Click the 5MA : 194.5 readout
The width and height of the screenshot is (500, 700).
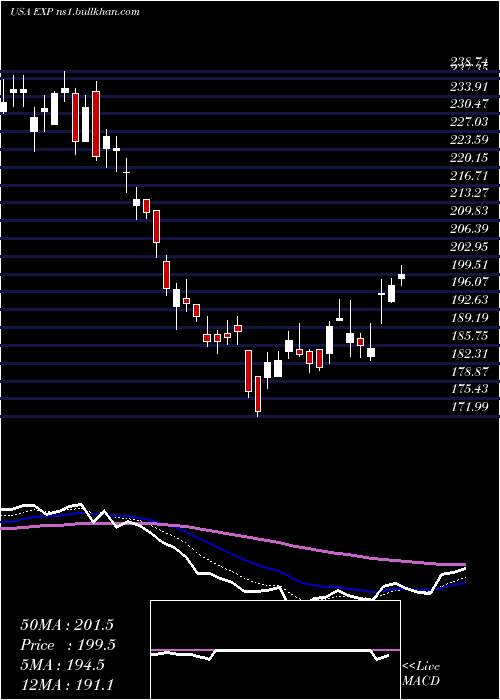62,665
